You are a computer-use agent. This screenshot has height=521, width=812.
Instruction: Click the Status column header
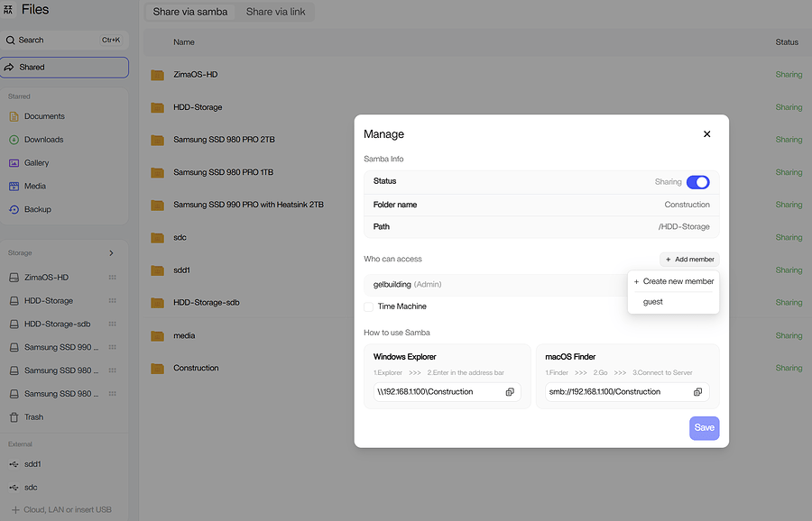pyautogui.click(x=787, y=42)
